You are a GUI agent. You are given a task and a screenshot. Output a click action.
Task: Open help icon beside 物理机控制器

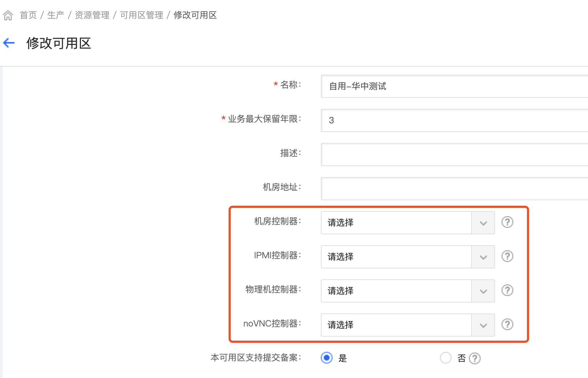(507, 290)
